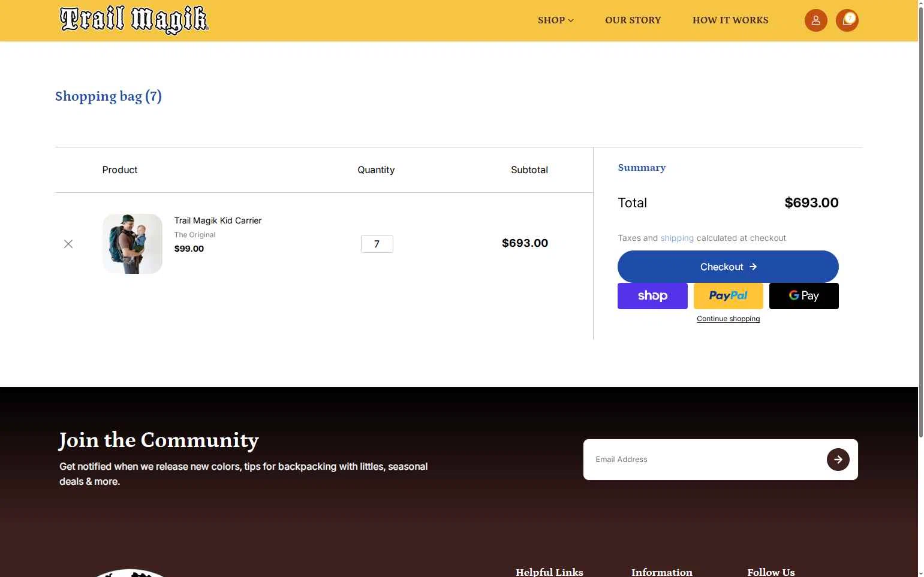Click the $693.00 total in Summary
The height and width of the screenshot is (577, 924).
tap(811, 203)
